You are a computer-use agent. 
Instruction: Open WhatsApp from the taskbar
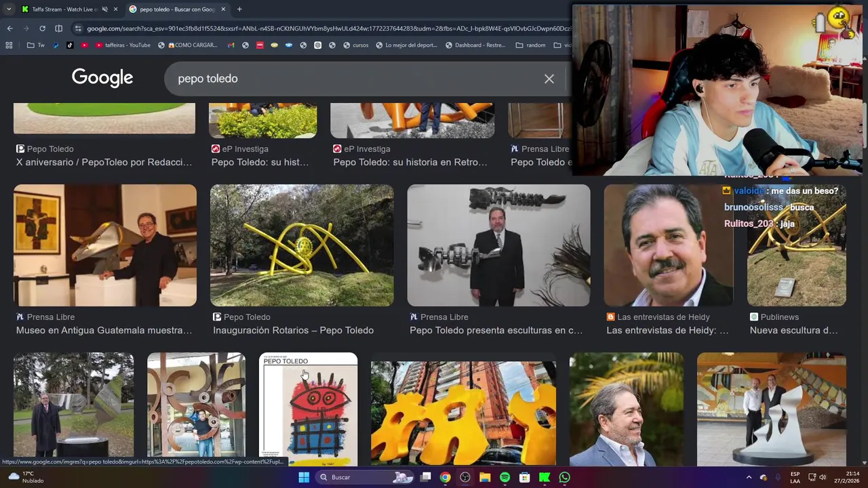tap(564, 477)
